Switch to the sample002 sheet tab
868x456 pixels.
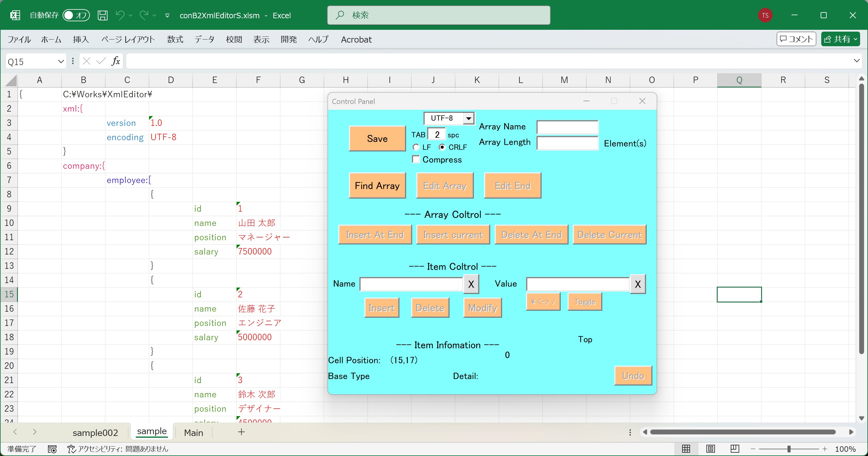tap(95, 432)
